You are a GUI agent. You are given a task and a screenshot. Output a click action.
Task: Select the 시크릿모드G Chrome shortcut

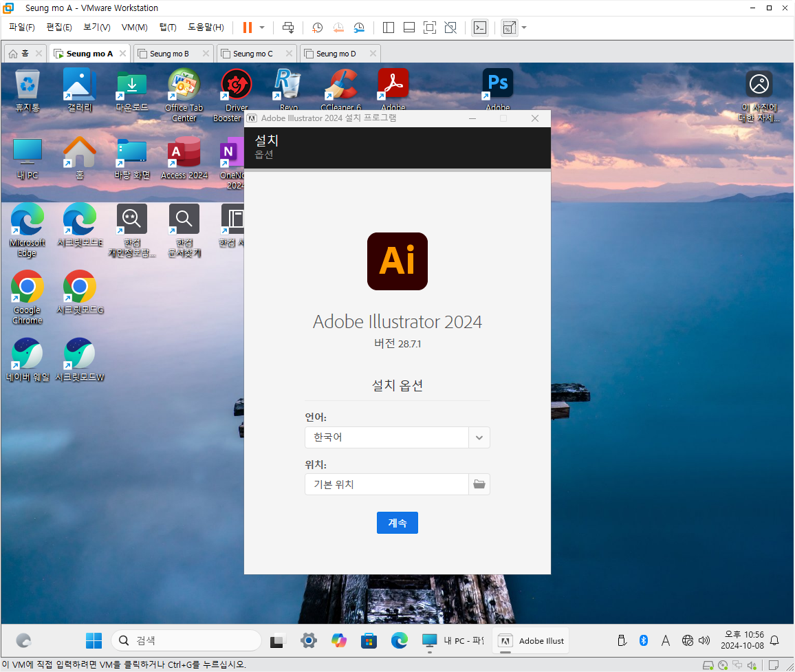click(x=80, y=293)
